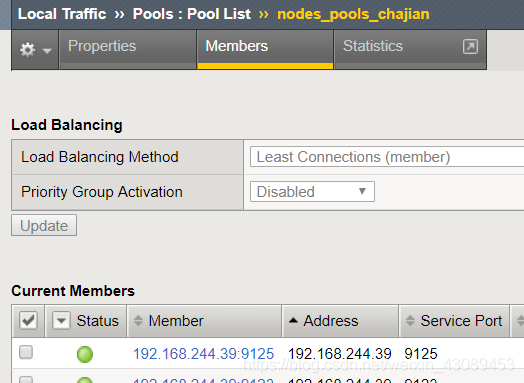Open member link 192.168.244.39:9125
524x383 pixels.
tap(204, 354)
